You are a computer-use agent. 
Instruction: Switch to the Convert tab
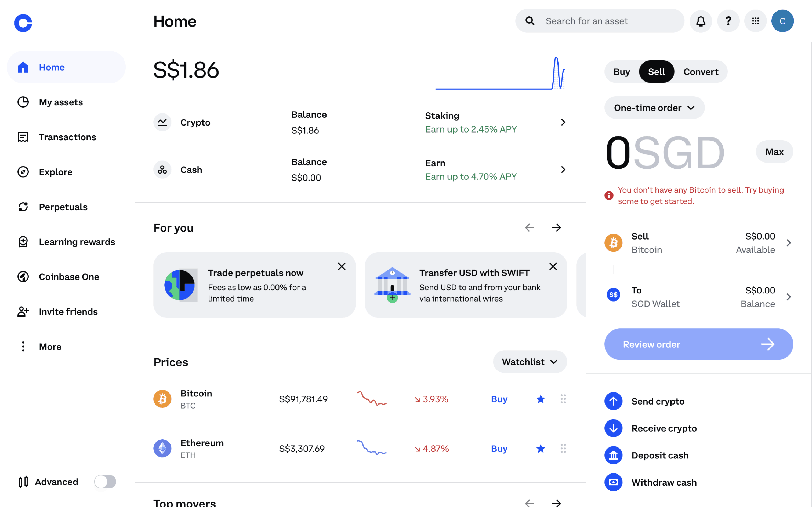[701, 72]
